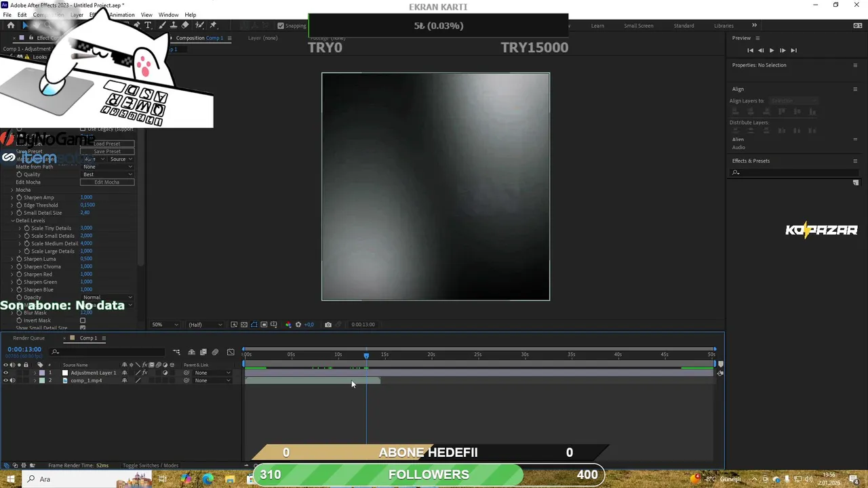Open the (Half) resolution dropdown
The image size is (868, 488).
pos(205,325)
